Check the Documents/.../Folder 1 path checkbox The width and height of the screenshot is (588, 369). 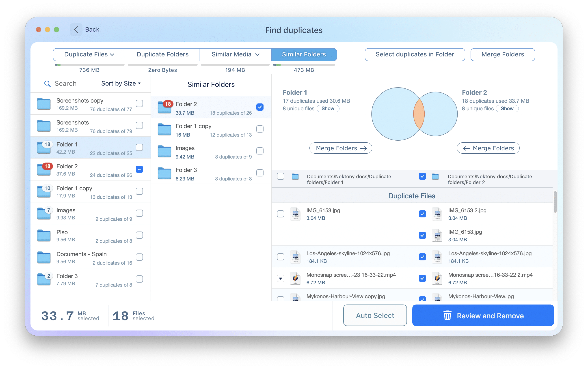[x=281, y=176]
